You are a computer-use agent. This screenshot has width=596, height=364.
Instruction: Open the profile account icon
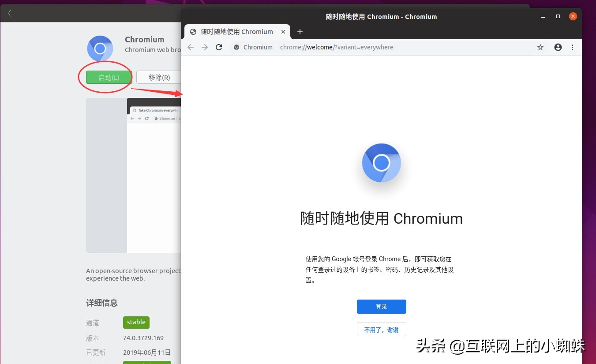point(558,47)
